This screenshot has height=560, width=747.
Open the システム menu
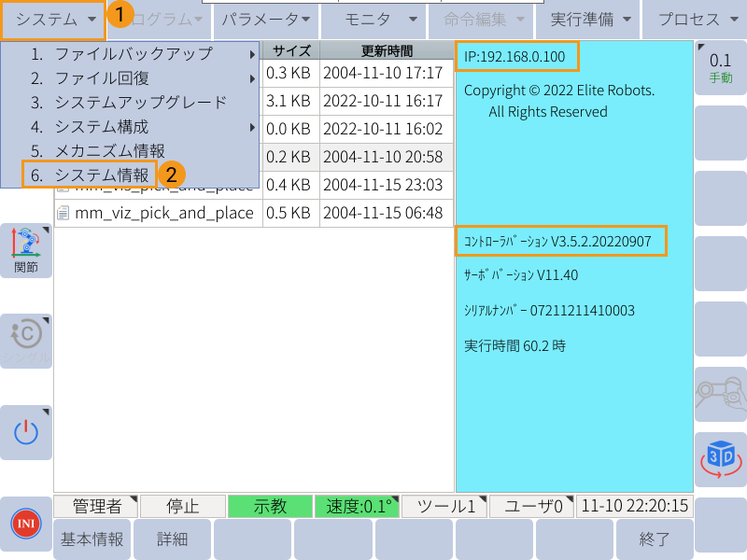53,20
